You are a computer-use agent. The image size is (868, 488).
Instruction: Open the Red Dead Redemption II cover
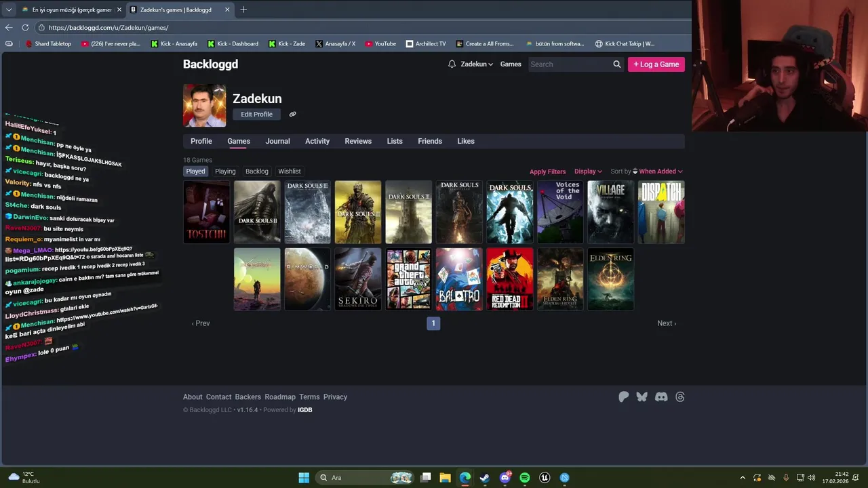509,279
